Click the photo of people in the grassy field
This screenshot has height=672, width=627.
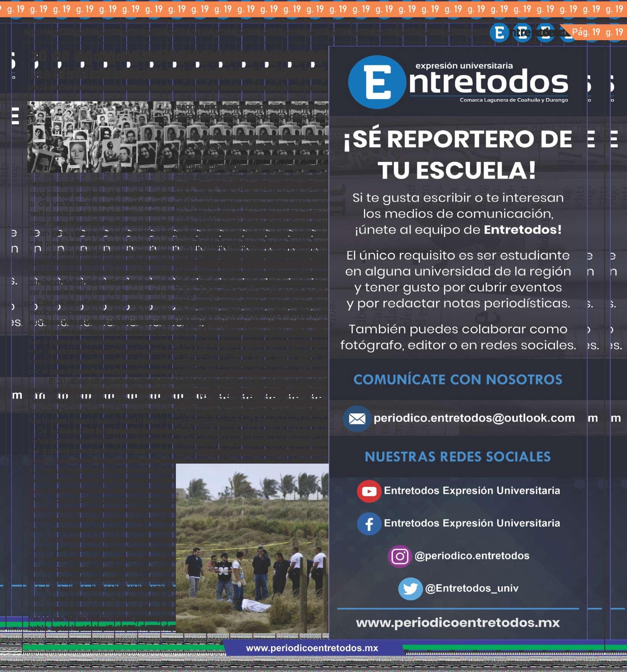(x=252, y=548)
